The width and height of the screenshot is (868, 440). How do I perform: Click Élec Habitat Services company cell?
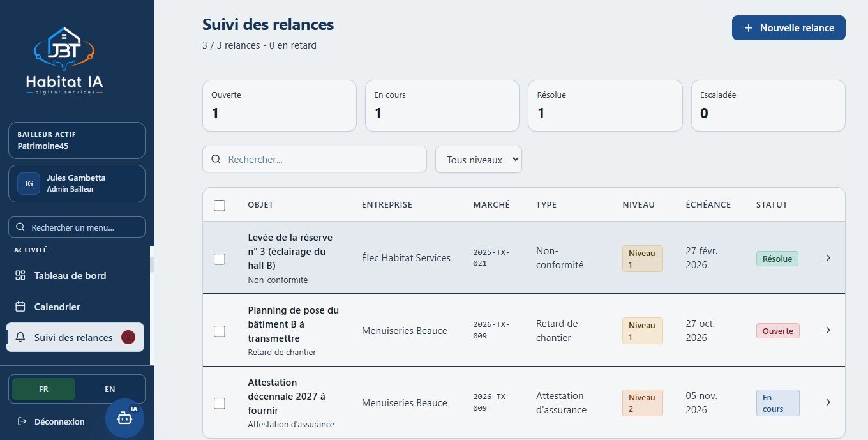pos(406,258)
